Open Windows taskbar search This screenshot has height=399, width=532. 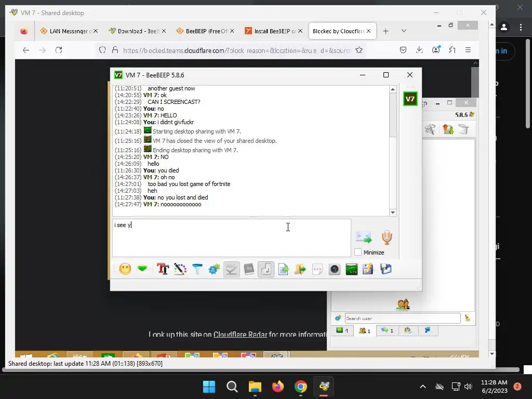232,387
